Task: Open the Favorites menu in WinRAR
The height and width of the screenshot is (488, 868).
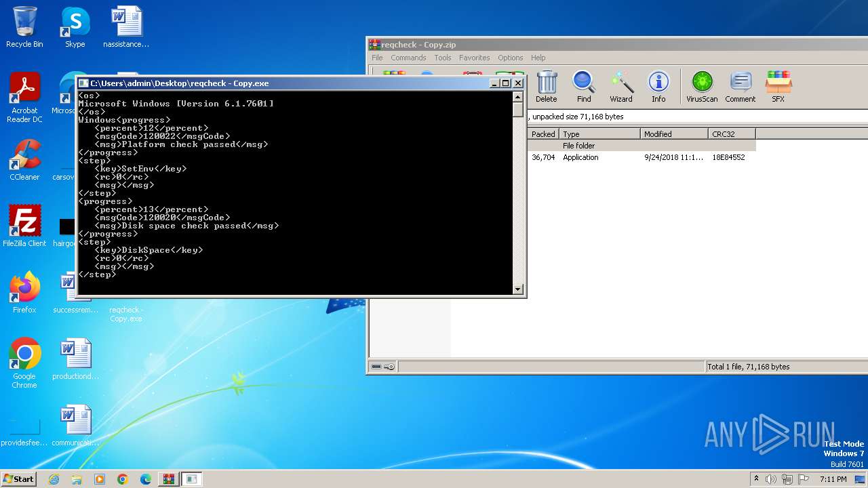Action: [x=474, y=58]
